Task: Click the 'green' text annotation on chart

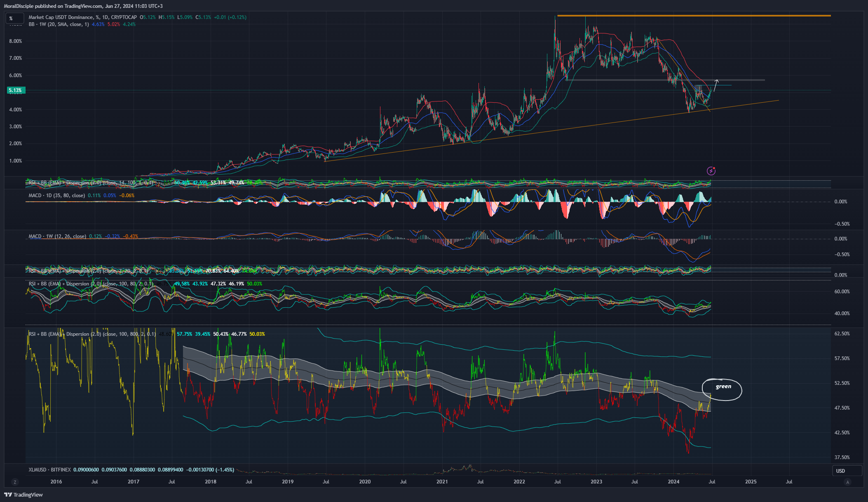Action: click(723, 387)
